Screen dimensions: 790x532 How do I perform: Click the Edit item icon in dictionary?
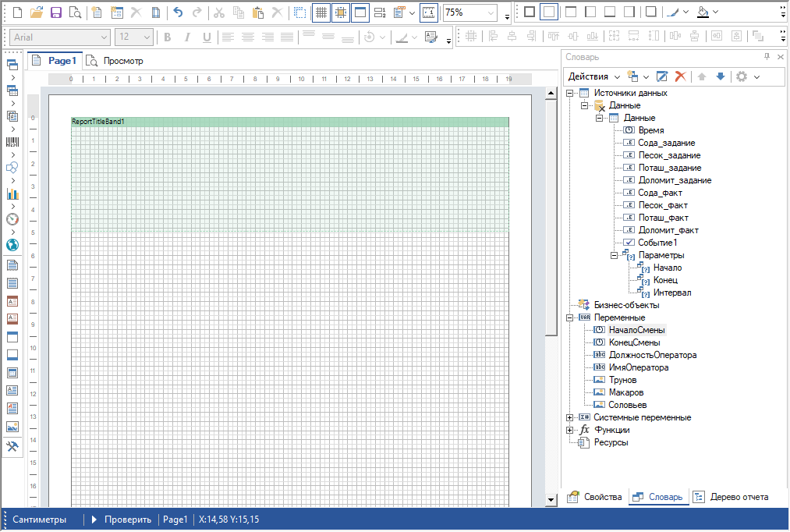tap(662, 76)
